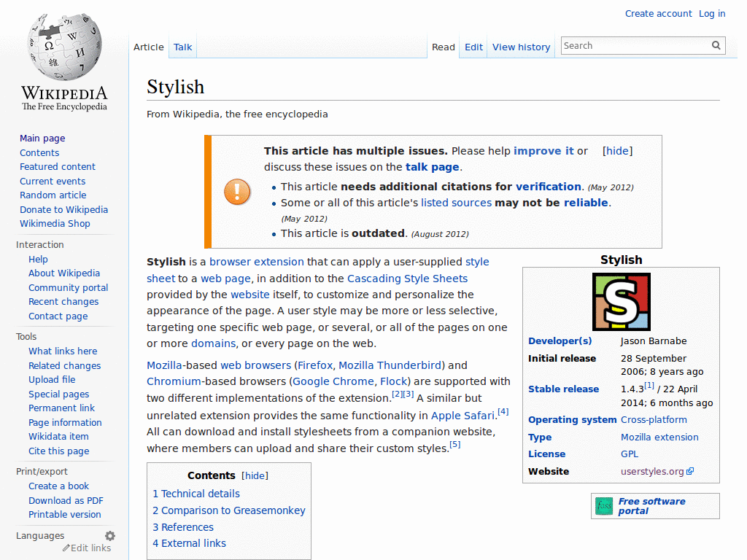This screenshot has height=560, width=747.
Task: Hide the Contents table
Action: click(x=255, y=475)
